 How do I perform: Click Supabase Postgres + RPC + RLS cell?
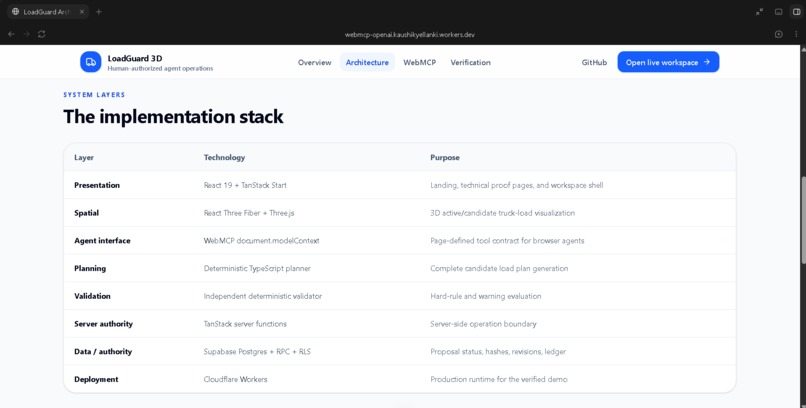coord(257,351)
